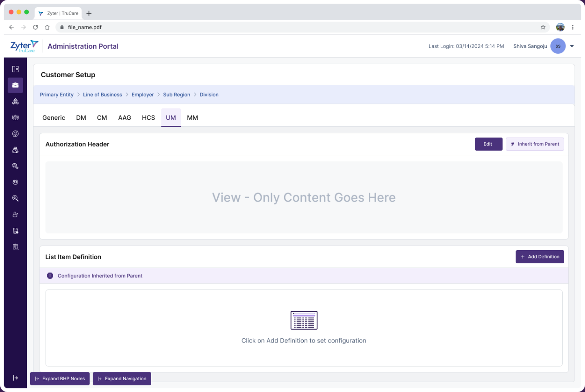Viewport: 585px width, 392px height.
Task: Open Line of Business breadcrumb link
Action: (x=102, y=95)
